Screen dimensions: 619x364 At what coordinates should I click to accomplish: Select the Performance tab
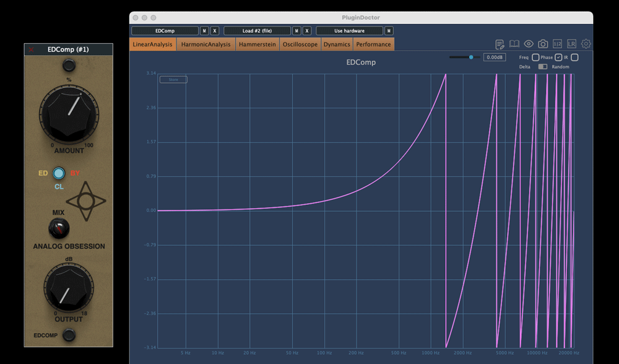(373, 44)
